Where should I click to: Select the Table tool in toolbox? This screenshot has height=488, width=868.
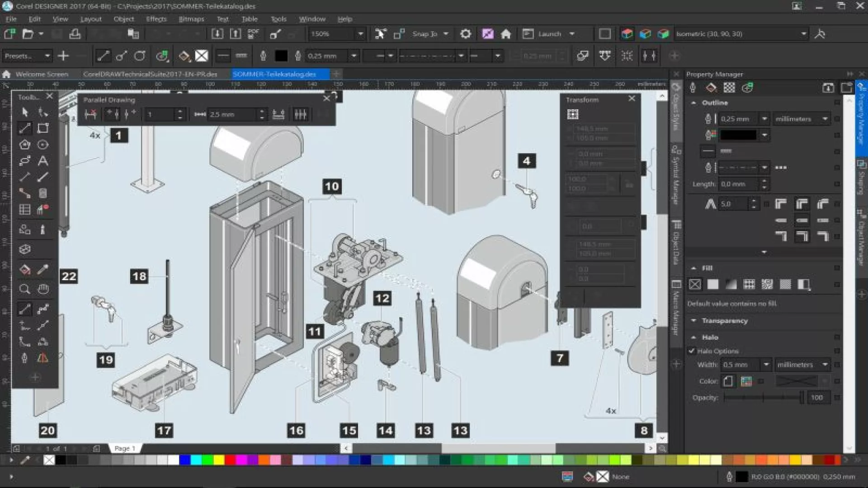(x=25, y=210)
